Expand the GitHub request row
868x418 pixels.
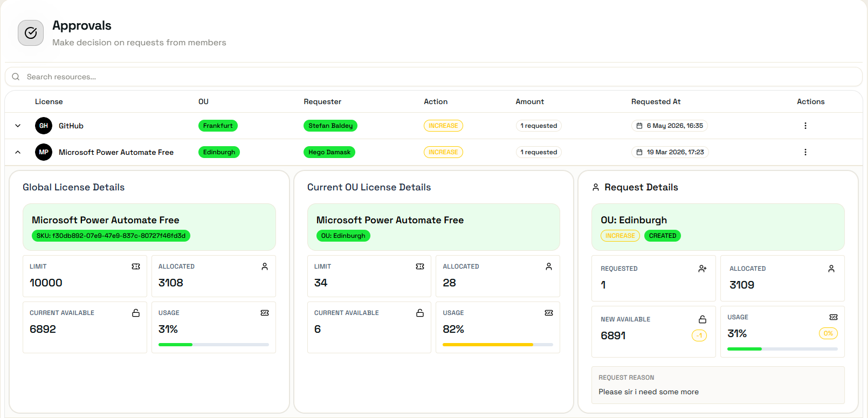(18, 126)
